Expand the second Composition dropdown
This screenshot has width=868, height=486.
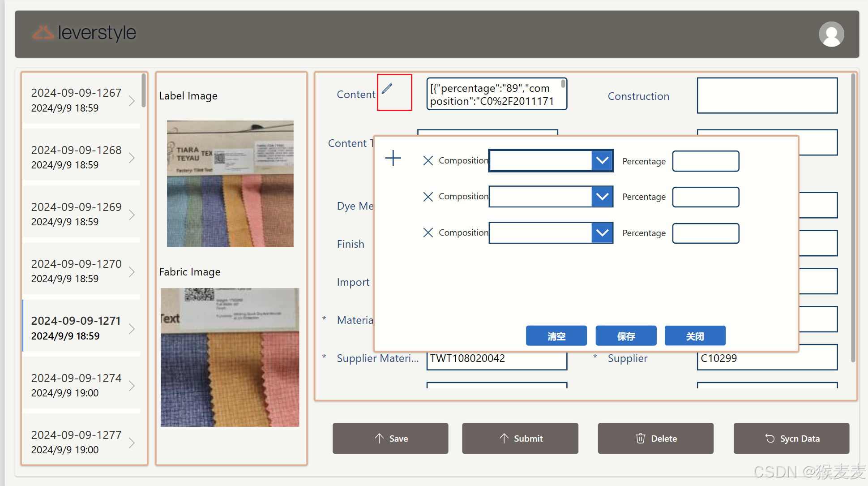pyautogui.click(x=602, y=197)
